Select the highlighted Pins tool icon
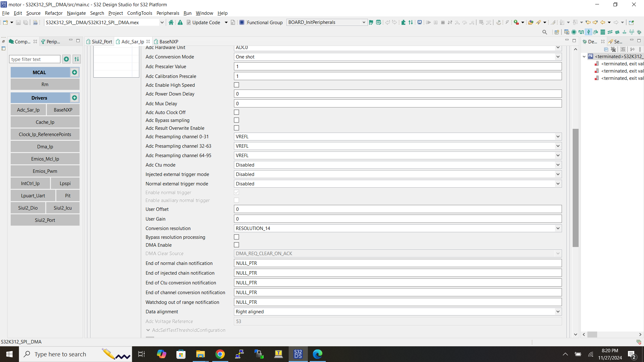644x362 pixels. click(x=588, y=32)
